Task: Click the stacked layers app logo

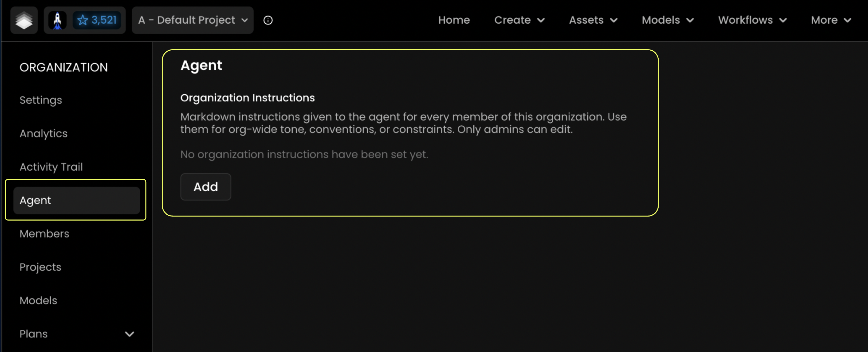Action: click(x=24, y=20)
